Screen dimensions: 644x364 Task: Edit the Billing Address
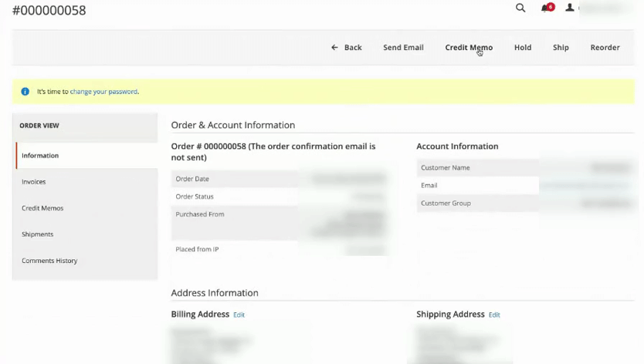(x=239, y=315)
